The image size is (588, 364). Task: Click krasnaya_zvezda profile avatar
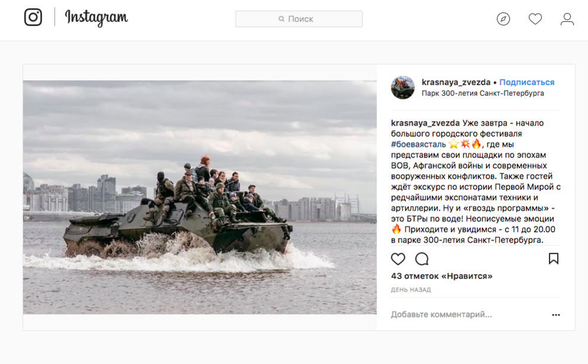click(x=403, y=88)
